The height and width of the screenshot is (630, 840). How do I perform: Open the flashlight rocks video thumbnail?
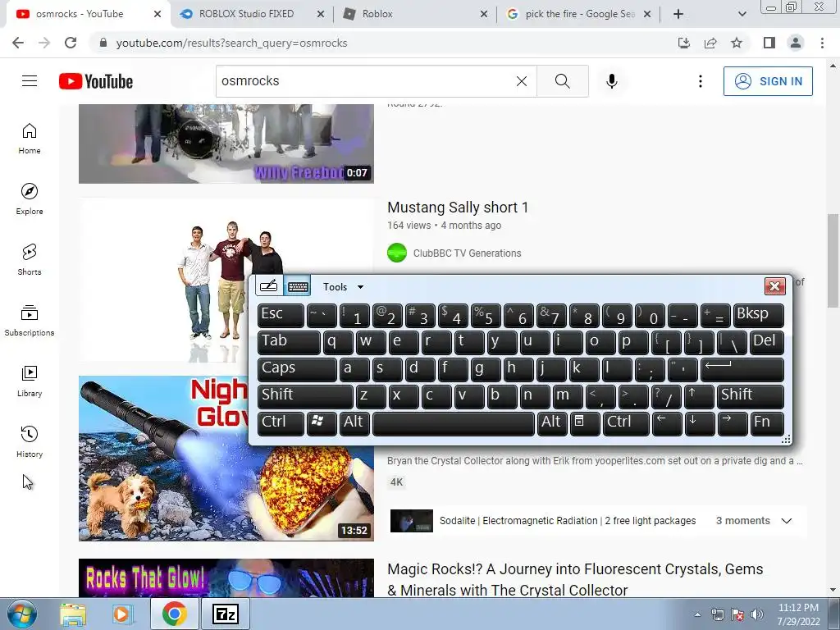226,458
